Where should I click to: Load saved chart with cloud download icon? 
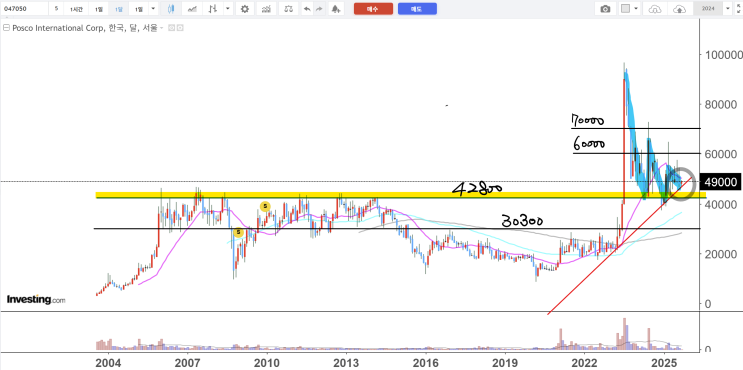[654, 9]
